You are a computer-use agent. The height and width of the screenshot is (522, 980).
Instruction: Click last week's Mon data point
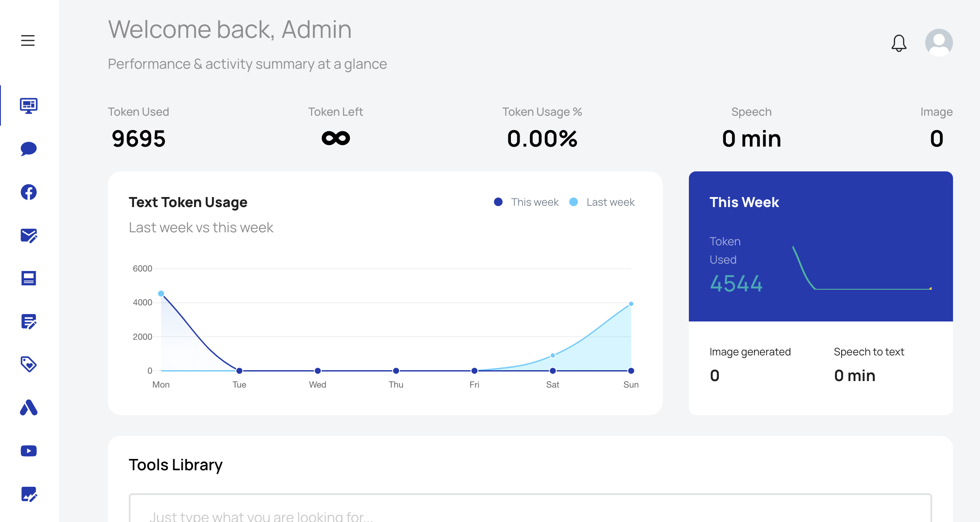click(161, 294)
